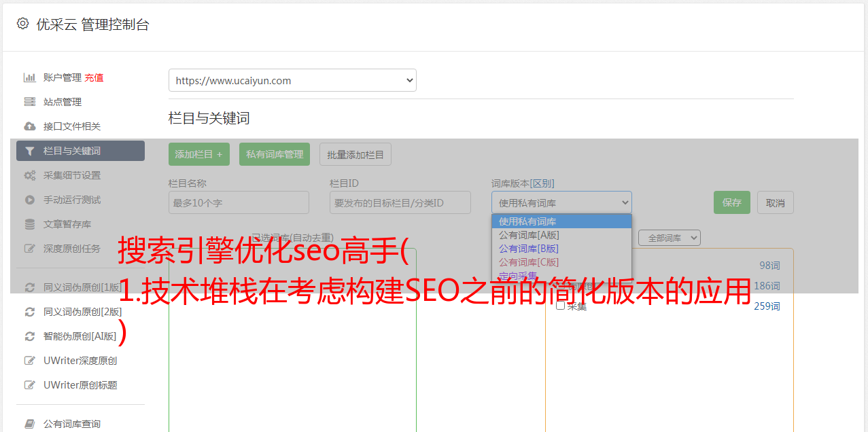Click the refresh icon for 同义词伪原创[2版]
This screenshot has width=868, height=432.
pyautogui.click(x=29, y=312)
